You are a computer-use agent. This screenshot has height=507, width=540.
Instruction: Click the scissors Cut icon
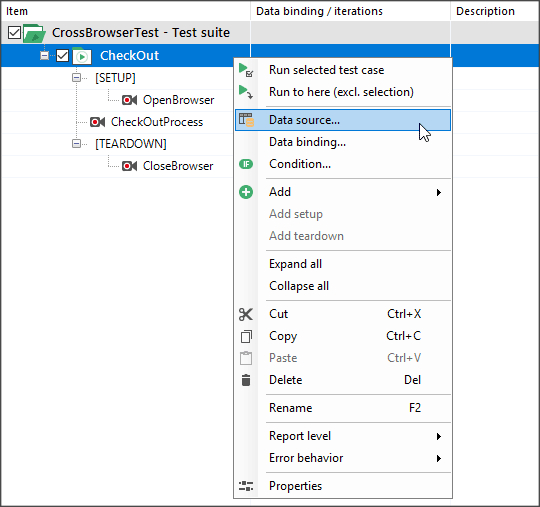246,314
